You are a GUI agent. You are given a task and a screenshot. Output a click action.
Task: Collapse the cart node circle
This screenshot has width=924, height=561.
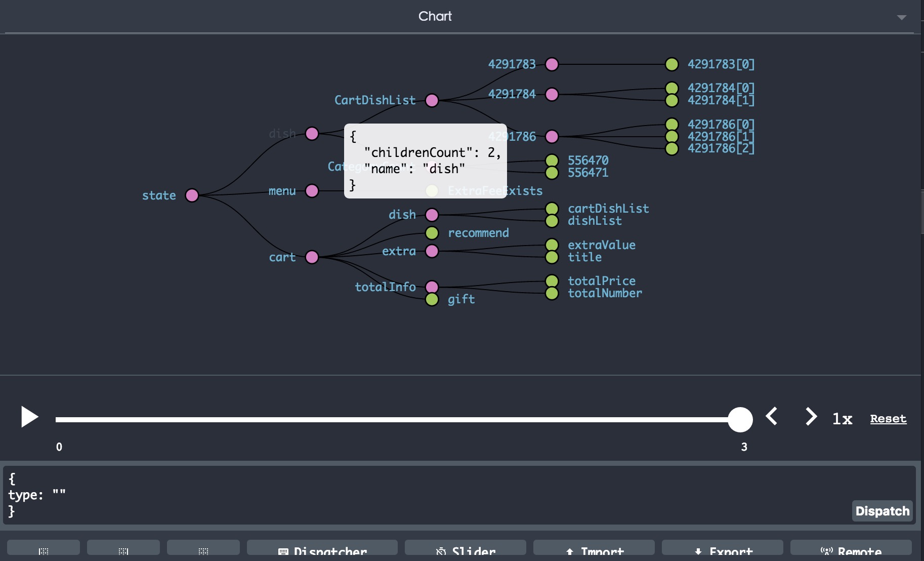(312, 257)
